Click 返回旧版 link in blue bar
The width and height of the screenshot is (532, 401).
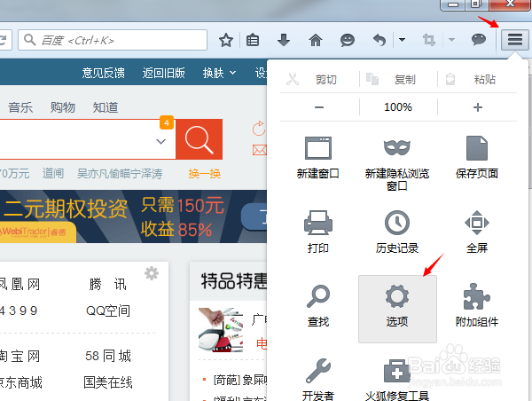(163, 73)
